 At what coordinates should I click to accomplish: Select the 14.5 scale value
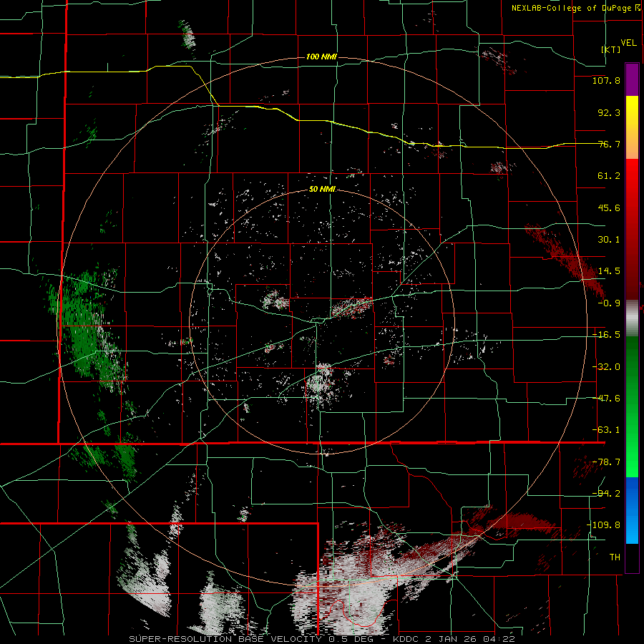[x=609, y=271]
